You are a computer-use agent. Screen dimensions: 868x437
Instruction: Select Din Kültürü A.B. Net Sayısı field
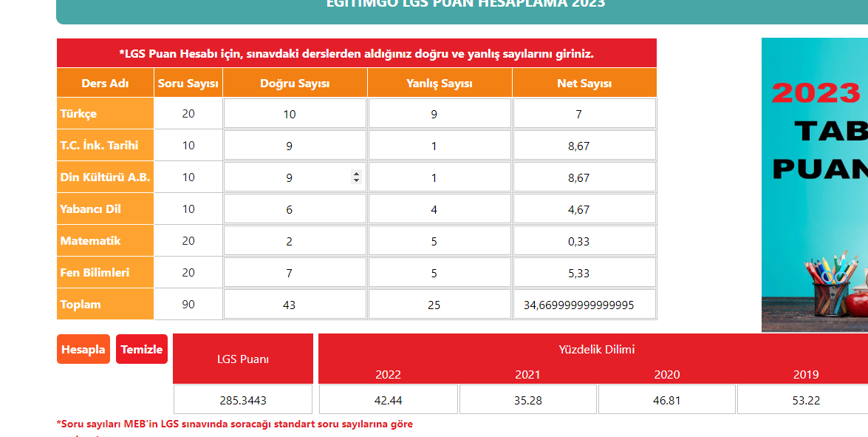pyautogui.click(x=584, y=177)
